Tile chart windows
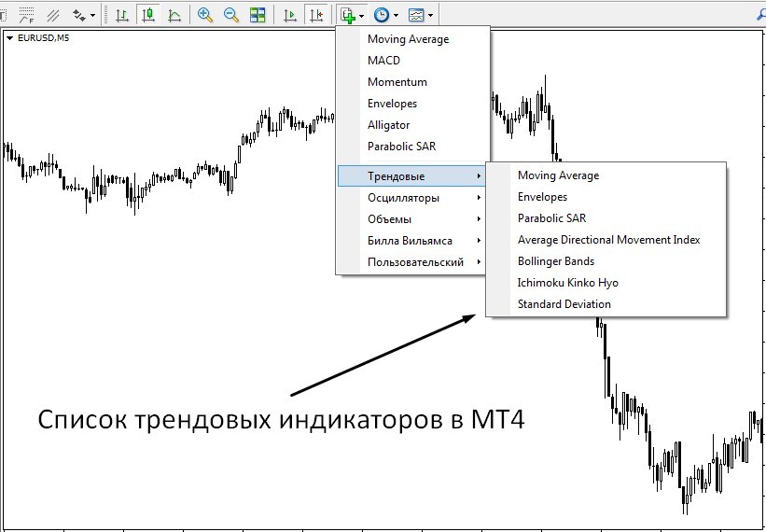Viewport: 766px width, 532px height. [x=257, y=15]
